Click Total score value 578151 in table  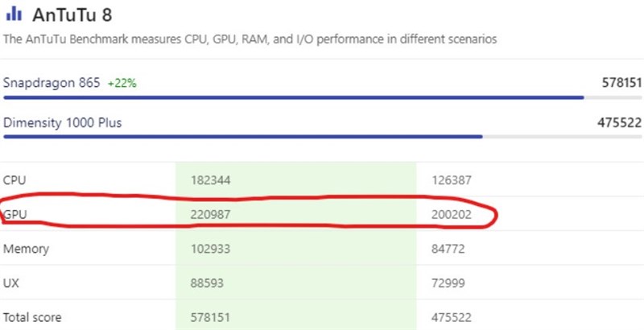[210, 317]
